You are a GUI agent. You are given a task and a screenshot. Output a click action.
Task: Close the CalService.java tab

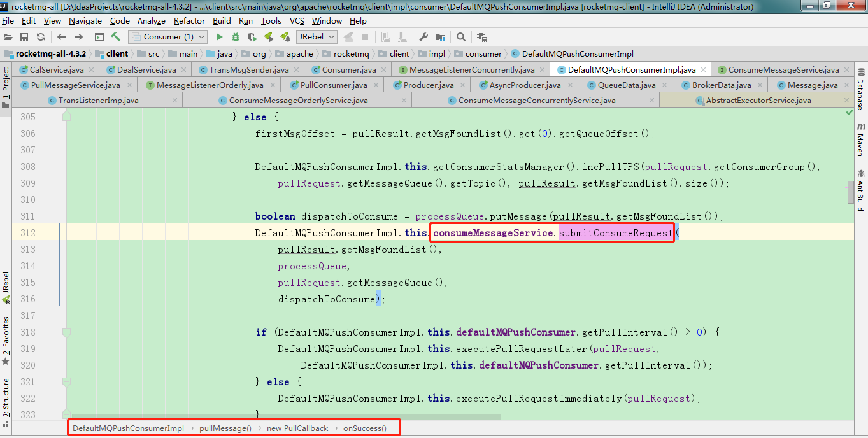coord(91,69)
